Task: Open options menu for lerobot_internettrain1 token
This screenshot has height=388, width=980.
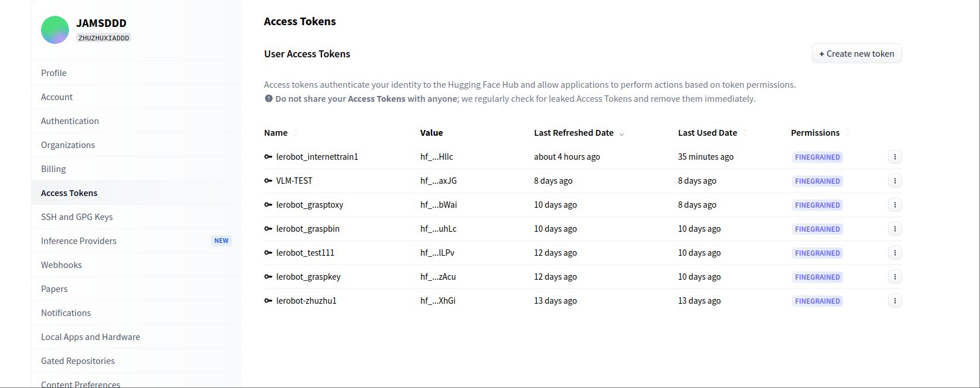Action: (x=895, y=157)
